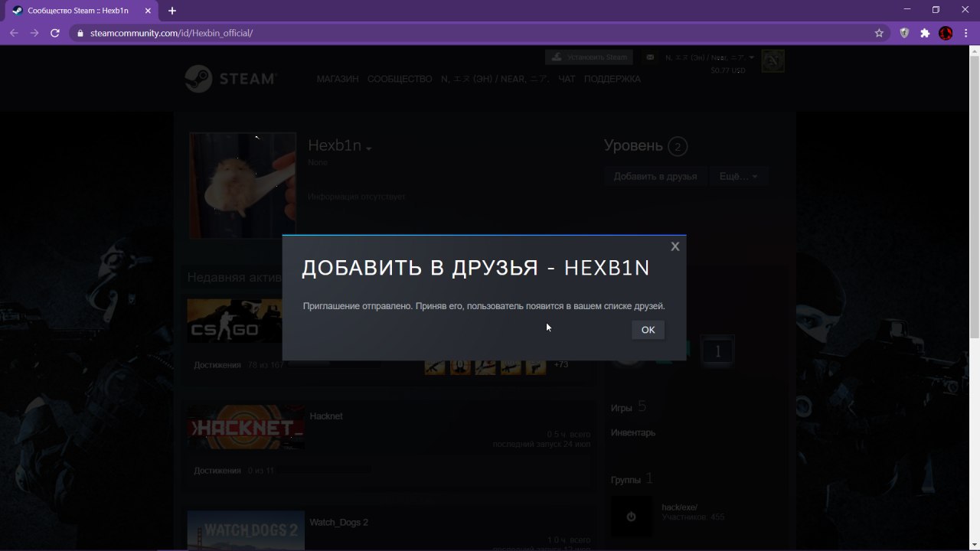Open Ещё… dropdown
This screenshot has height=551, width=980.
[738, 176]
